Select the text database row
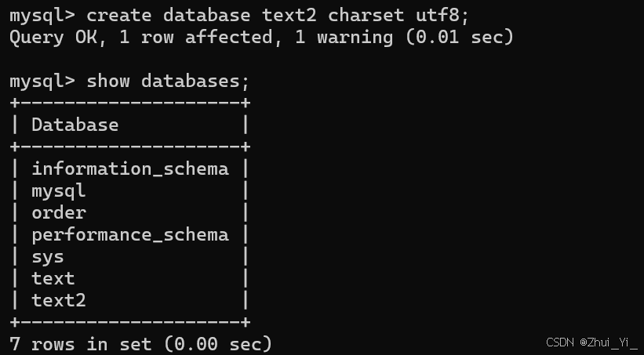 click(x=129, y=279)
